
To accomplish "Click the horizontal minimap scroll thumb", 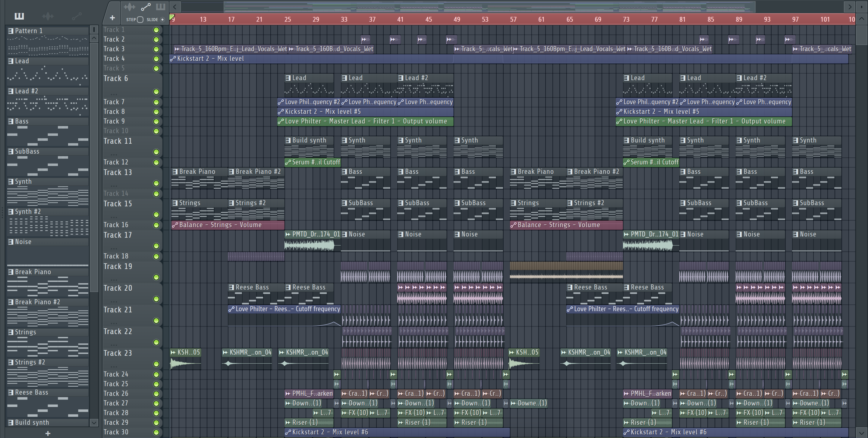I will [489, 6].
